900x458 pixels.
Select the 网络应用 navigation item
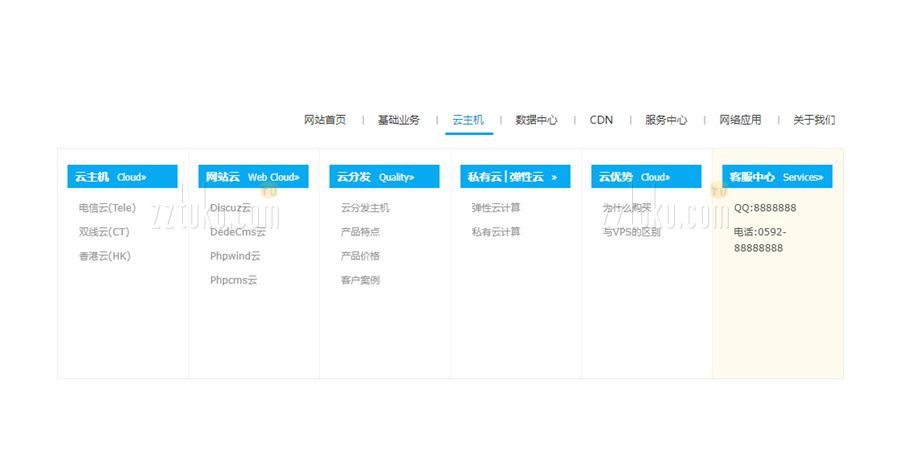(x=740, y=120)
